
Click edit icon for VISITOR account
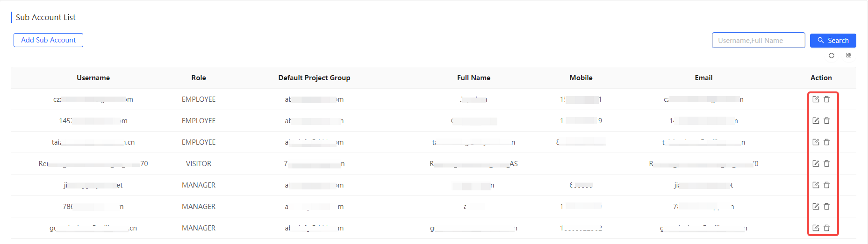(x=816, y=164)
